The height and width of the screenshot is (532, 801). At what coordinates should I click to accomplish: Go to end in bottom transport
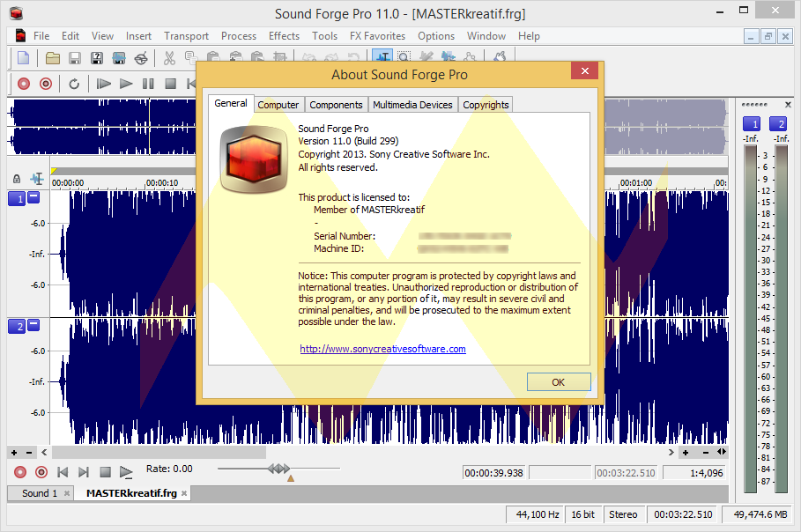84,472
